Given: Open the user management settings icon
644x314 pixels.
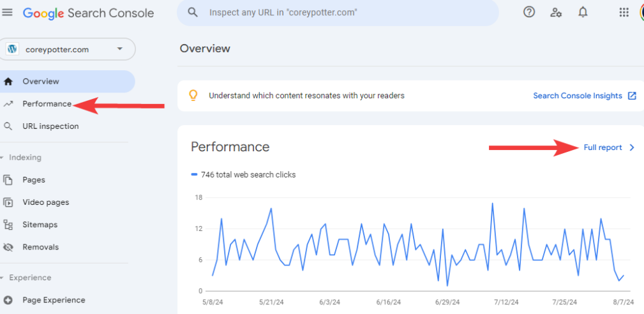Looking at the screenshot, I should click(x=556, y=12).
